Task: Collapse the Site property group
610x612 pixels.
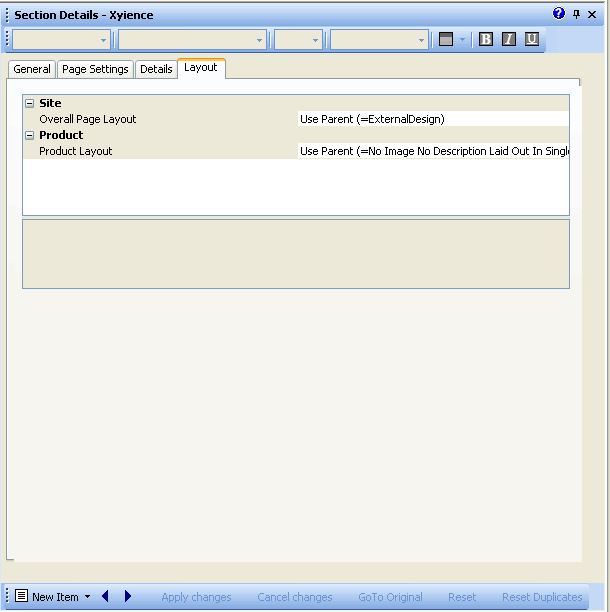Action: coord(30,103)
